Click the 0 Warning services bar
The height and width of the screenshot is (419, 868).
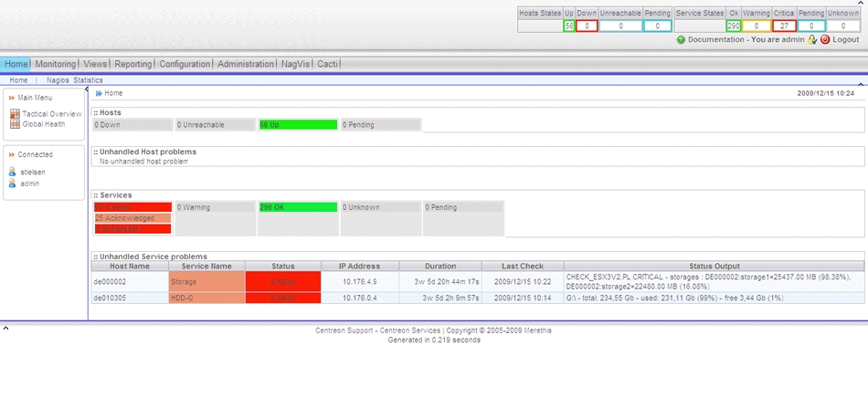point(216,207)
